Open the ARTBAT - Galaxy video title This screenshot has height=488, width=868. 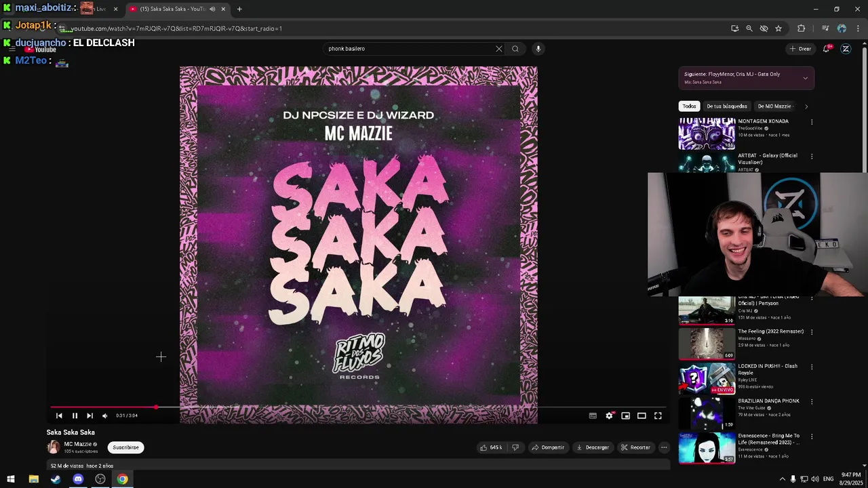[x=768, y=159]
